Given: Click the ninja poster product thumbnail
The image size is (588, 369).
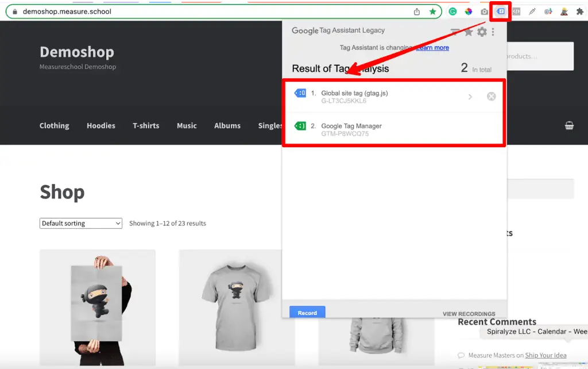Looking at the screenshot, I should point(98,310).
